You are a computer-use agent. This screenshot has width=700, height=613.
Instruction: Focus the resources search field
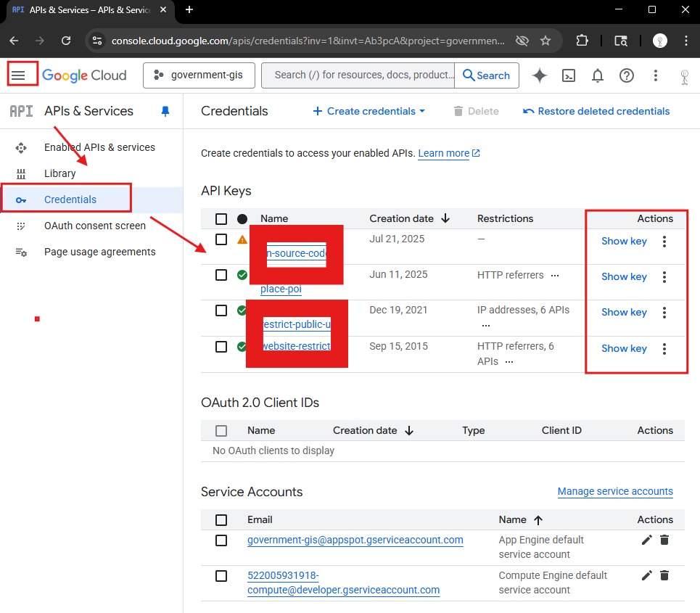click(x=358, y=75)
